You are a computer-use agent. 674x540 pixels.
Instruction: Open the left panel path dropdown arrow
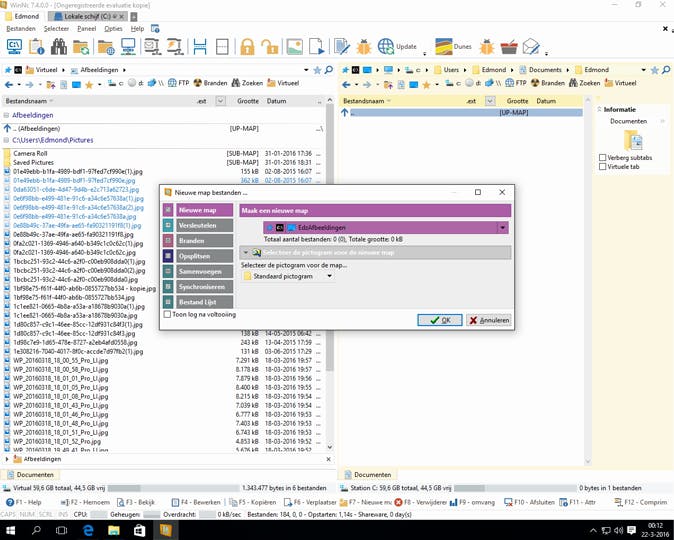click(x=306, y=70)
